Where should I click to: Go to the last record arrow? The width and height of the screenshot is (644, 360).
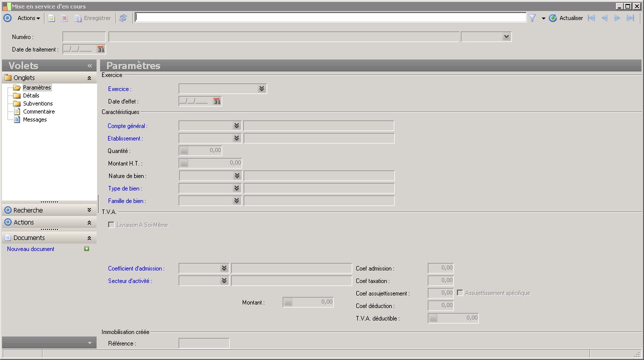630,18
